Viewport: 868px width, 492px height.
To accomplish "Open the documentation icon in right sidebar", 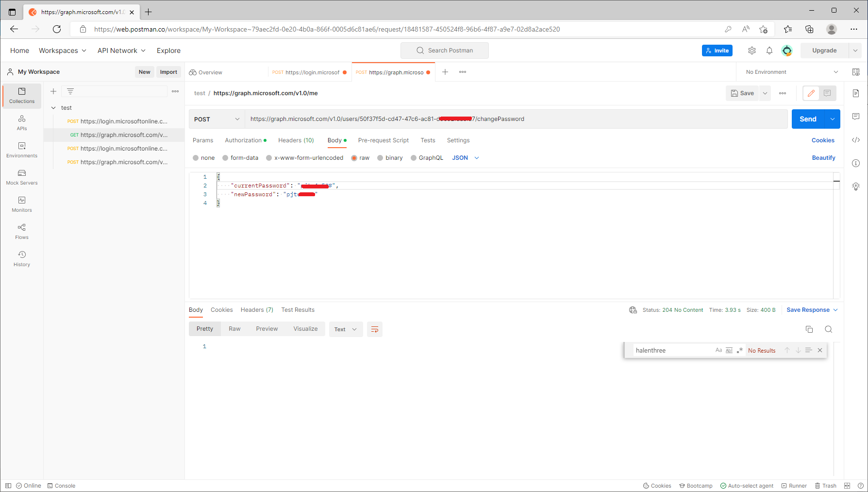I will (x=856, y=93).
